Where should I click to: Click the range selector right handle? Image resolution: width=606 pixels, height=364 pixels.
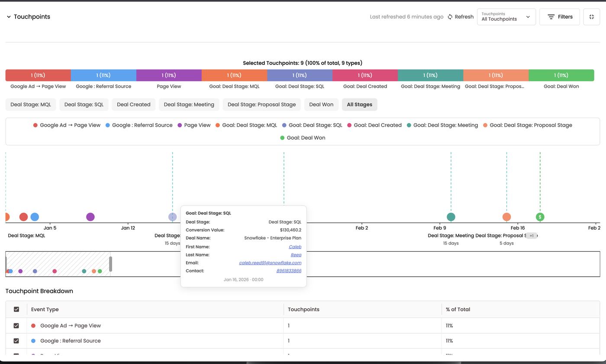point(110,264)
